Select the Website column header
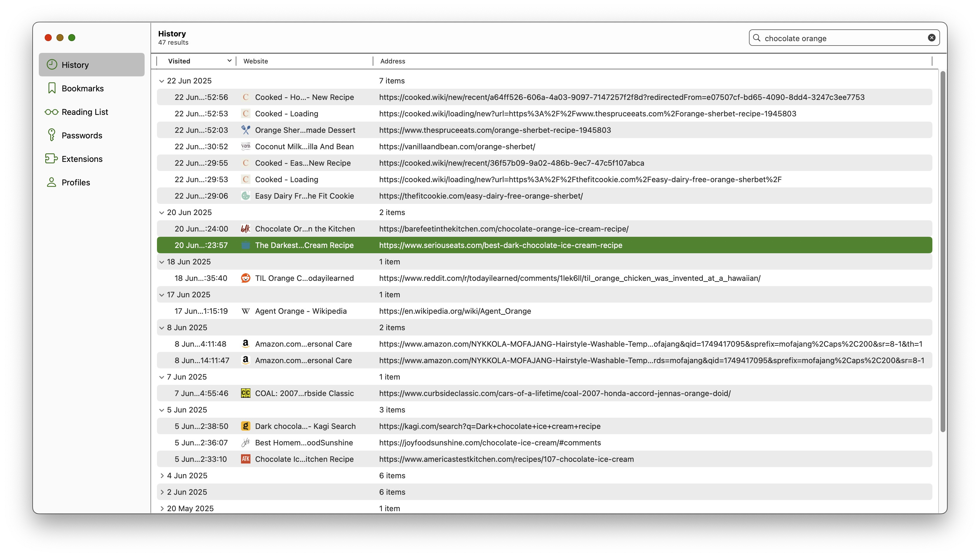980x557 pixels. point(256,61)
